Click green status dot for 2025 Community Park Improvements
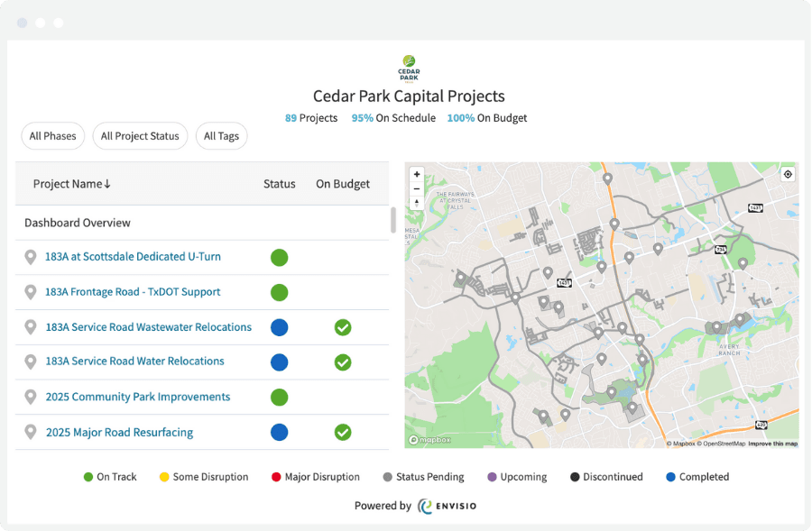 279,398
